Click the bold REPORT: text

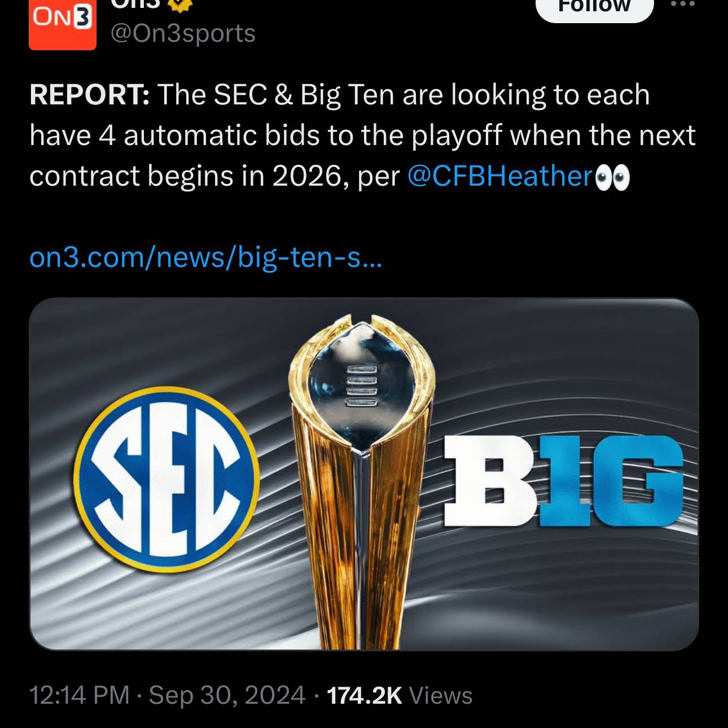(x=89, y=95)
